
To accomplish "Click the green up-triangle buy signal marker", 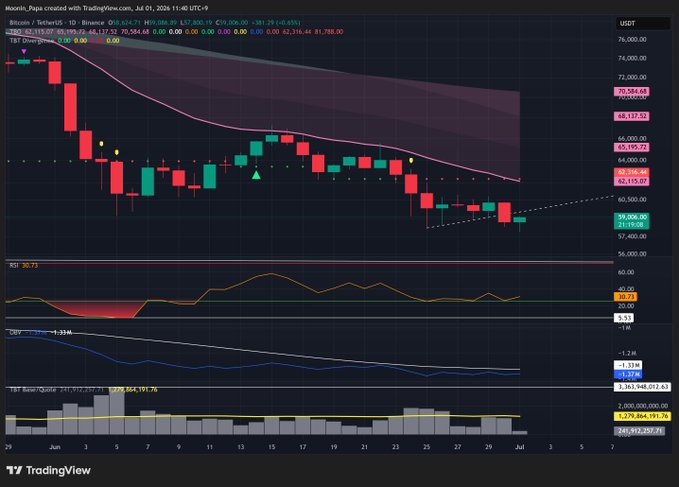I will [256, 175].
